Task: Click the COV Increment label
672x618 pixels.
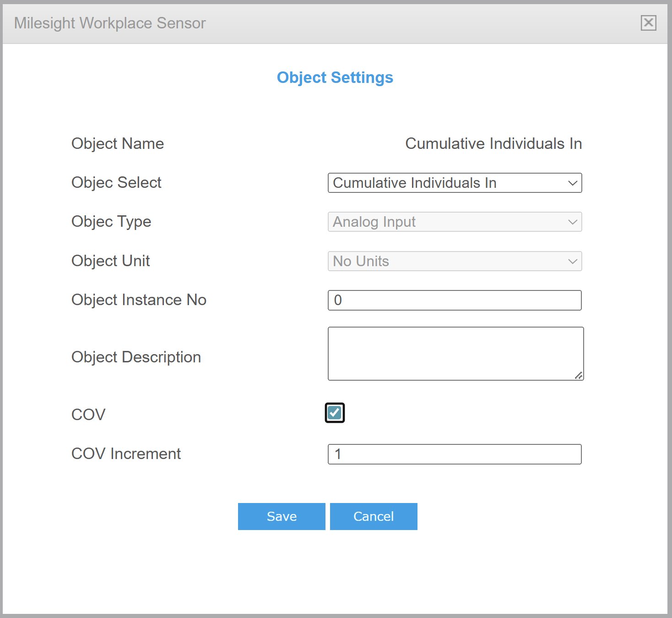Action: point(126,454)
